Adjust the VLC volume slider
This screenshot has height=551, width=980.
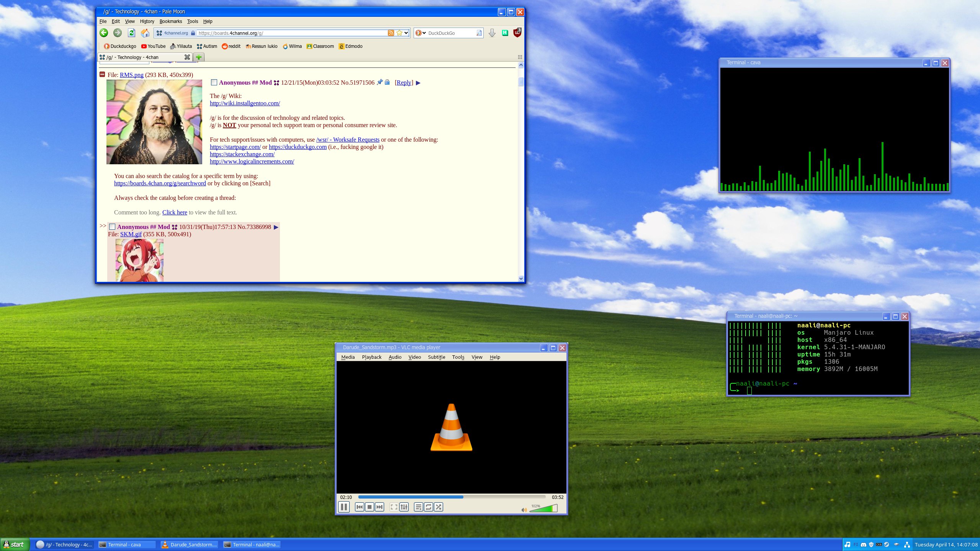543,508
